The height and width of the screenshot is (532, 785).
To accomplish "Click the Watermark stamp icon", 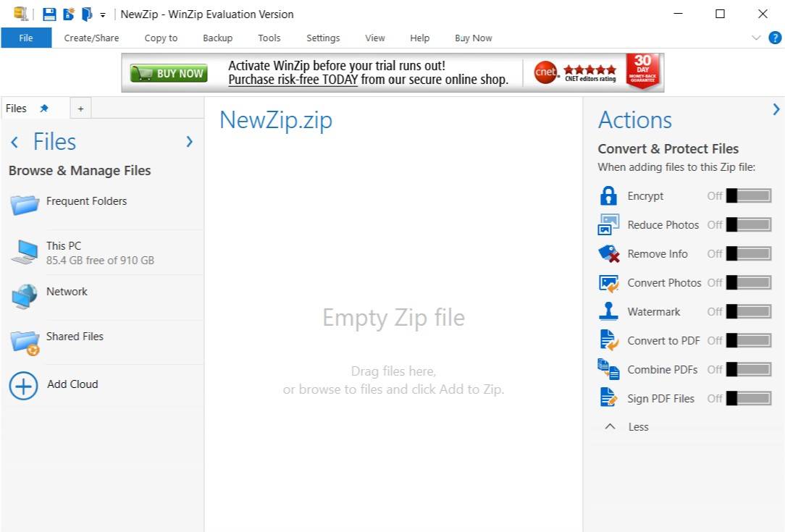I will 608,311.
